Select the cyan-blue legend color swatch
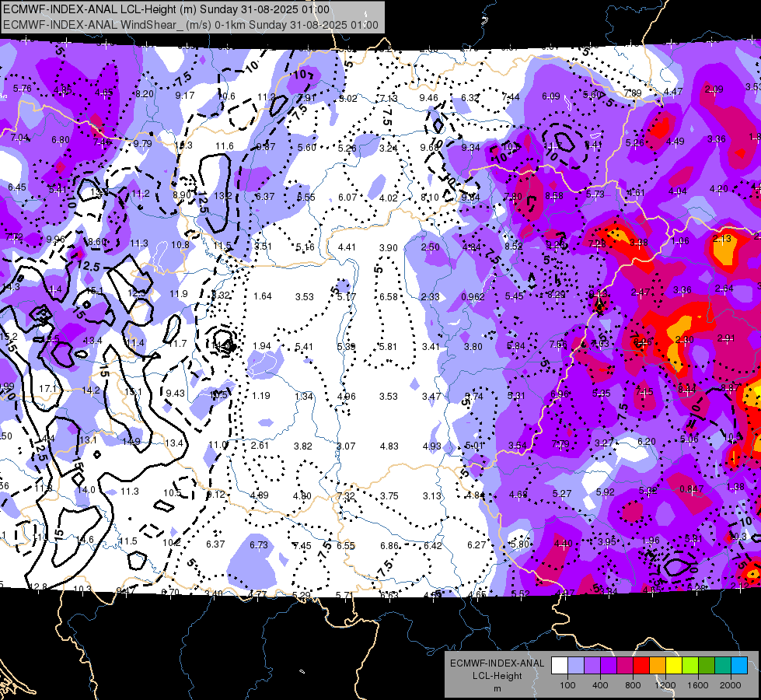 (x=739, y=666)
